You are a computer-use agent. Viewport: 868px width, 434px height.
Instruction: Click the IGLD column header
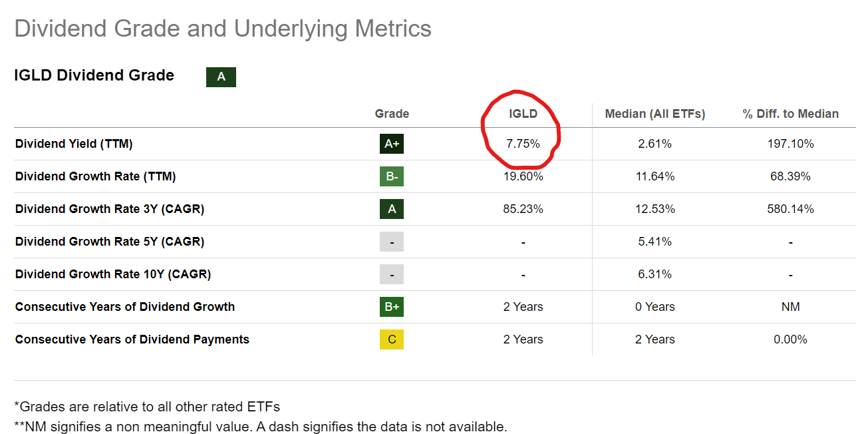[x=523, y=114]
